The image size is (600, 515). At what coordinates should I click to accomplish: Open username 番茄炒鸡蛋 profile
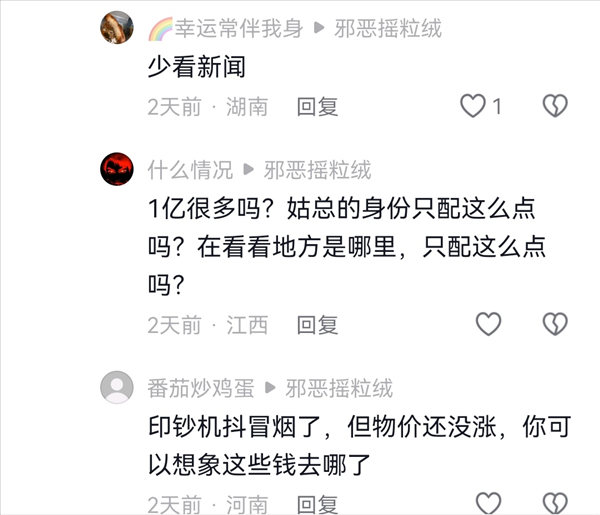[201, 388]
